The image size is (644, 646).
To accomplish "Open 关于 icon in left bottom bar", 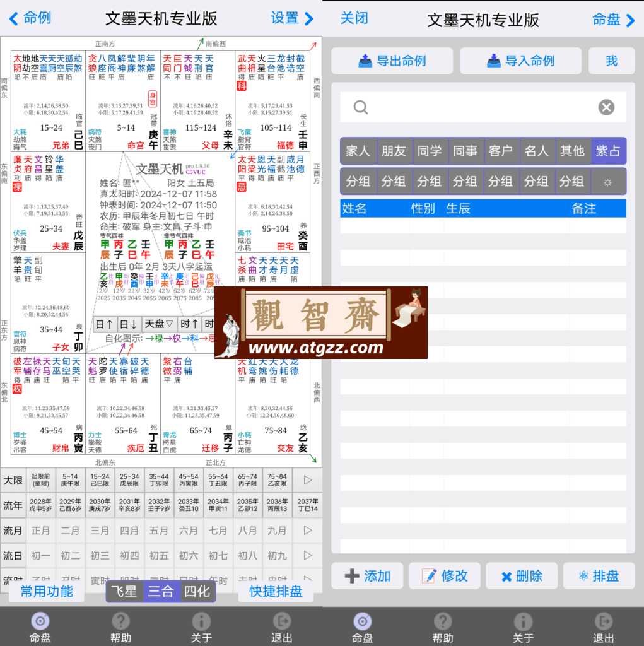I will [x=201, y=628].
